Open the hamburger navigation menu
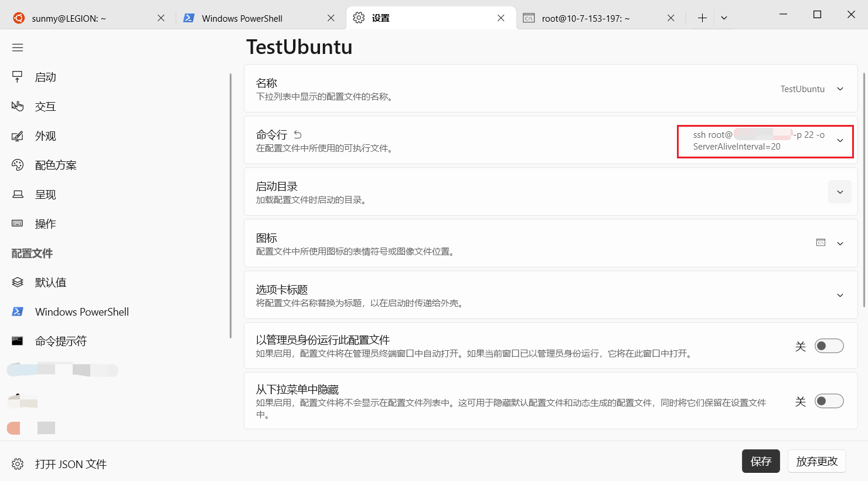 pyautogui.click(x=18, y=48)
